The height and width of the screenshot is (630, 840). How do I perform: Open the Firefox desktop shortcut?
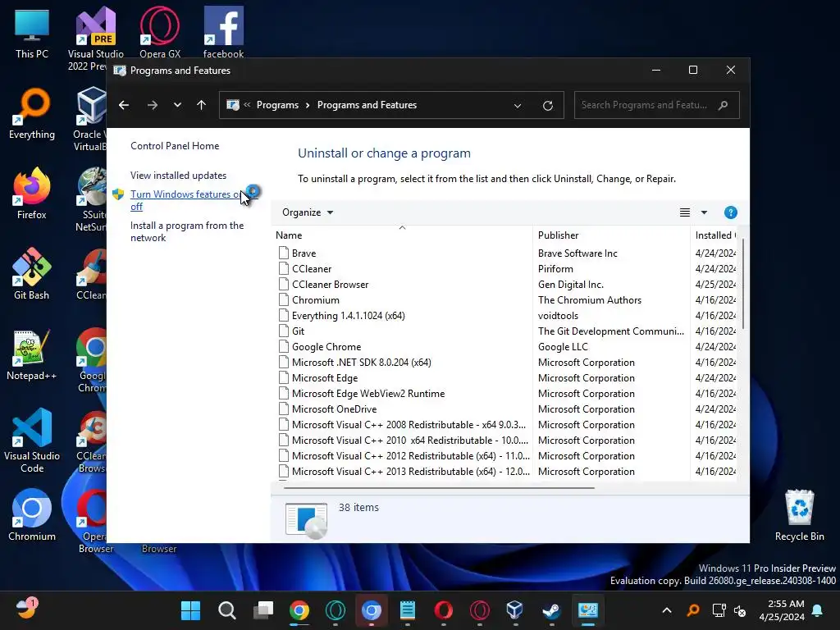click(x=32, y=194)
